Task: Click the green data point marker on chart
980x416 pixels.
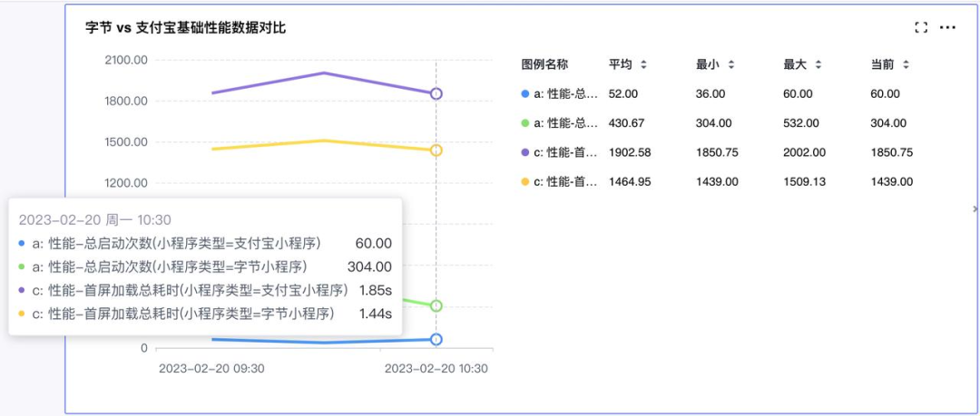Action: (x=436, y=306)
